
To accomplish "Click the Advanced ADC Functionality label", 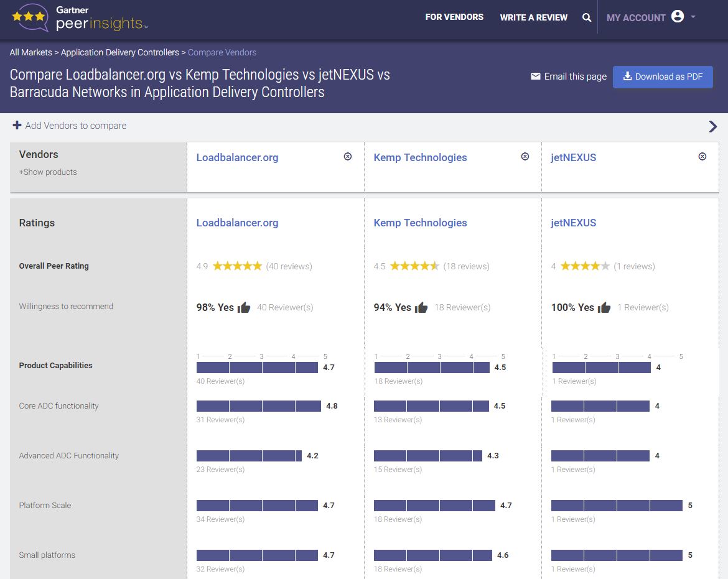I will tap(68, 456).
